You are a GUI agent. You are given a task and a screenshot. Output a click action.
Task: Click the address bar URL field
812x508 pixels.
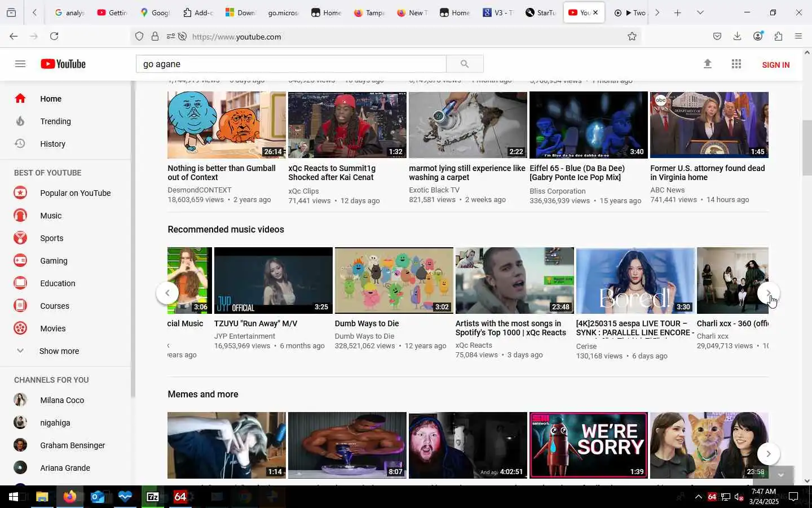[x=406, y=37]
